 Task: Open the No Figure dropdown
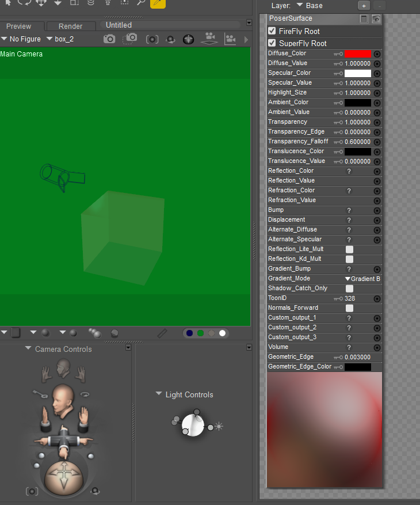pyautogui.click(x=21, y=39)
